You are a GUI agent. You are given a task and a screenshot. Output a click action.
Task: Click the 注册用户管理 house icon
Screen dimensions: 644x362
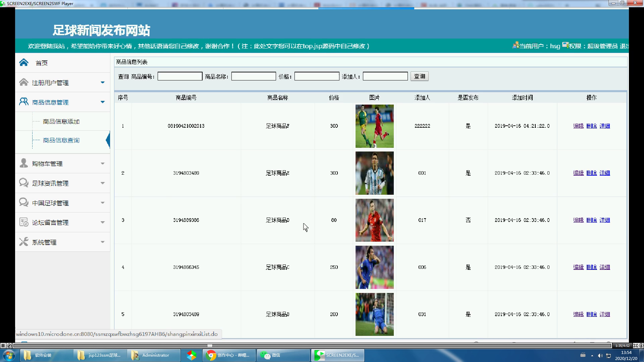point(24,82)
